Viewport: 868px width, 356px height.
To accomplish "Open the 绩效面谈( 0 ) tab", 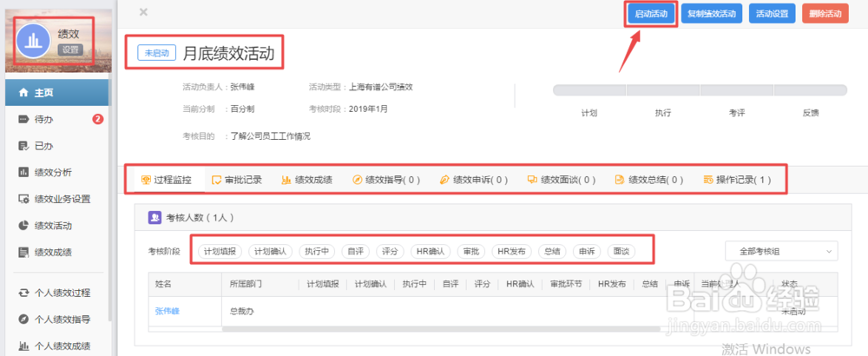I will (562, 180).
